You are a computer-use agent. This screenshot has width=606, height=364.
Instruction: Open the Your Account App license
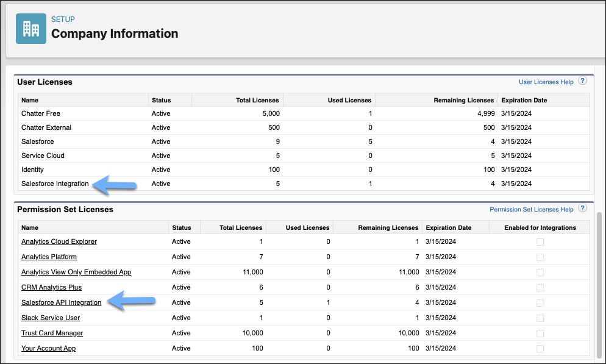(x=48, y=349)
